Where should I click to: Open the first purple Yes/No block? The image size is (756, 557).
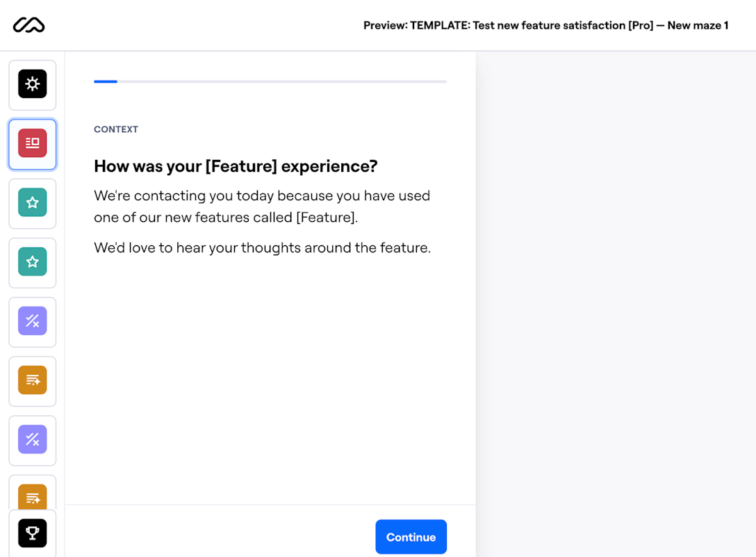coord(32,321)
